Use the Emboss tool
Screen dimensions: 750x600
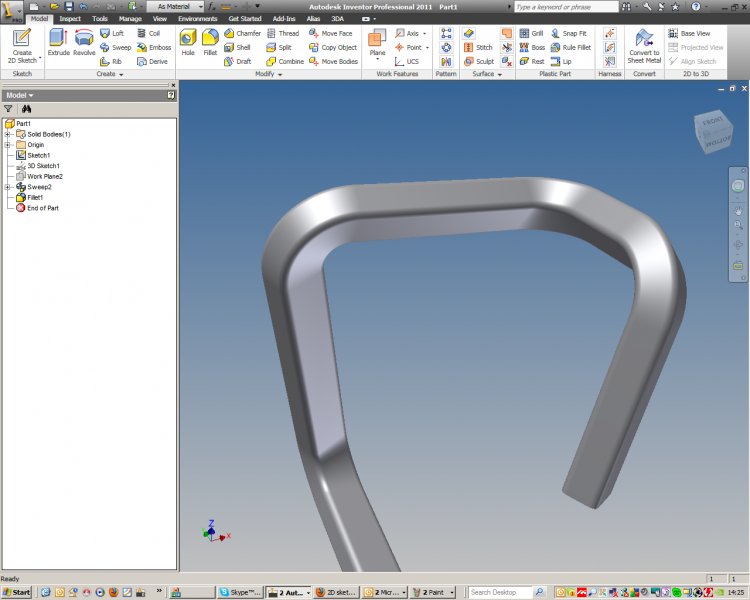[154, 47]
